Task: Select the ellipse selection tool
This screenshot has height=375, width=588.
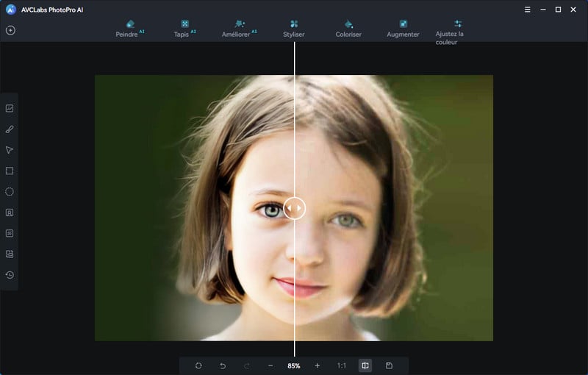Action: click(x=10, y=192)
